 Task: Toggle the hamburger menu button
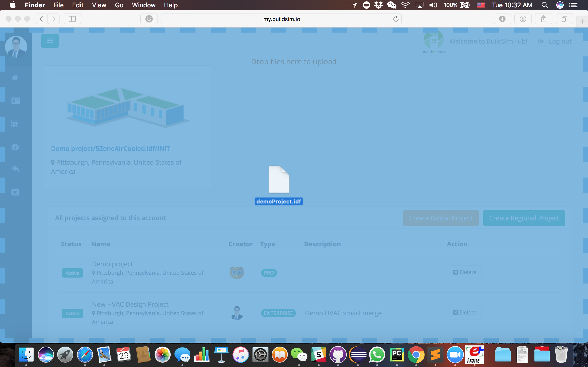pyautogui.click(x=50, y=41)
